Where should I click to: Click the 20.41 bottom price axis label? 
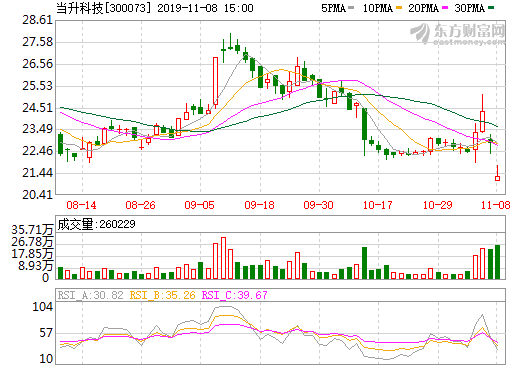[x=38, y=195]
